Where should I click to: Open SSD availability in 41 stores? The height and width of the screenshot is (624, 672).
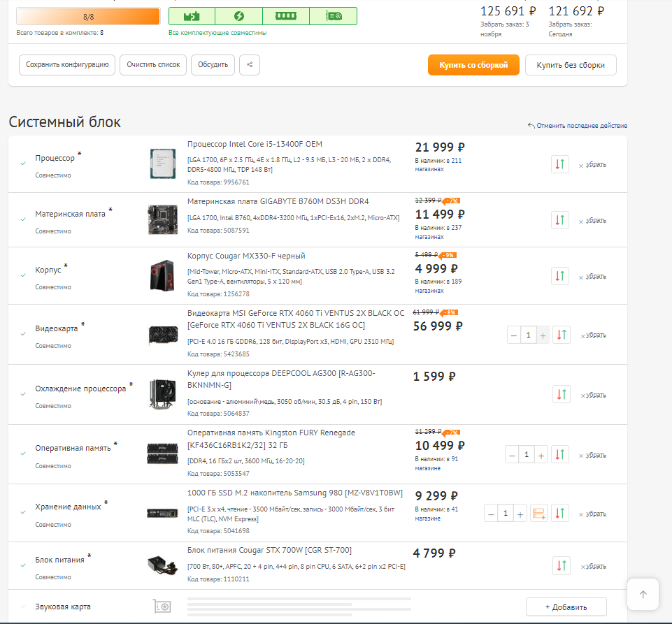click(x=436, y=514)
